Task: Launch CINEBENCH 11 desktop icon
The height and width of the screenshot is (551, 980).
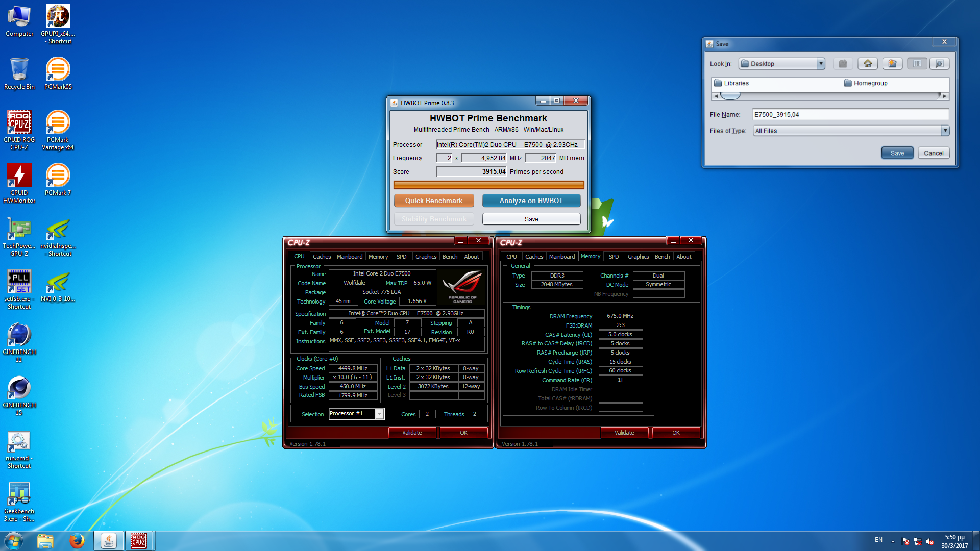Action: (19, 342)
